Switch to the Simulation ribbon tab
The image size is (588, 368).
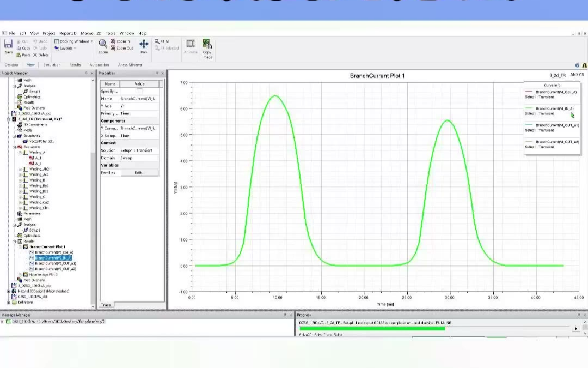point(52,65)
